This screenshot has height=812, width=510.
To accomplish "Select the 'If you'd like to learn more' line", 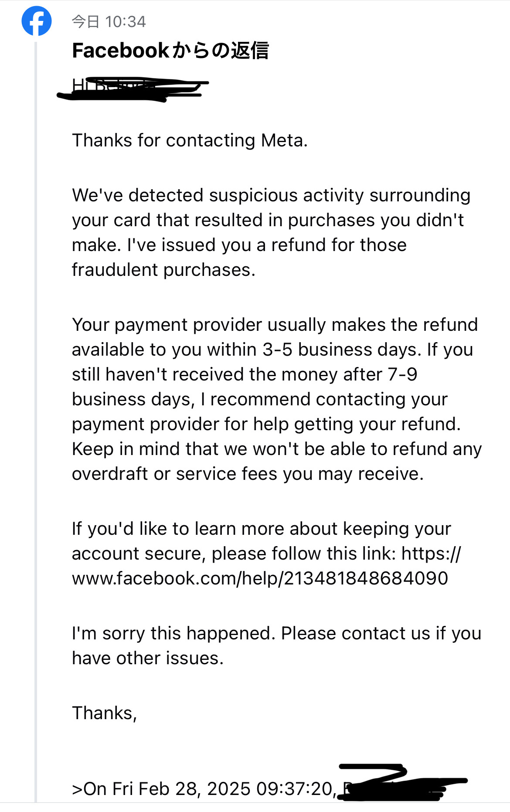I will (261, 529).
